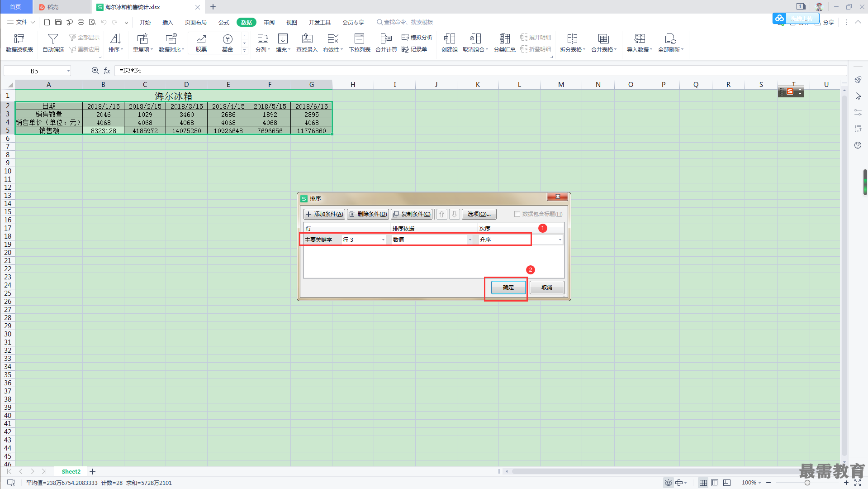Switch to 公式 ribbon tab
The image size is (868, 489).
224,22
